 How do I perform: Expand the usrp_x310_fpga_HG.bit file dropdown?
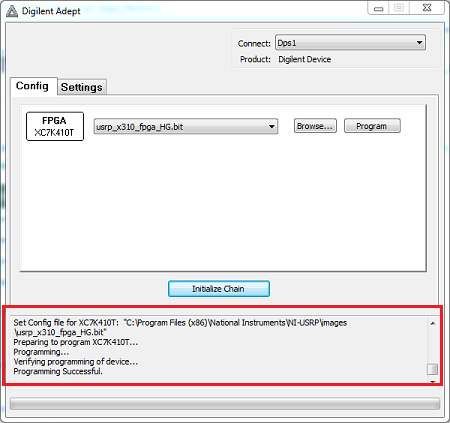coord(186,126)
